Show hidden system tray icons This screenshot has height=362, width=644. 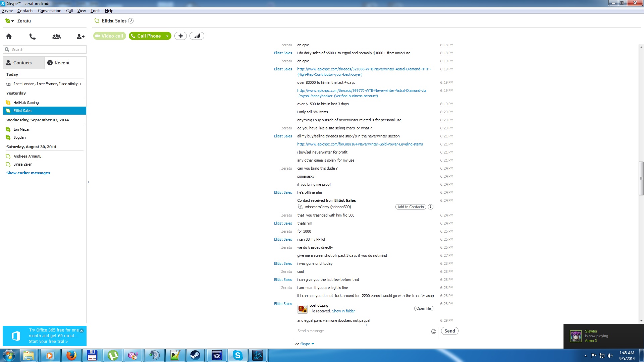[586, 356]
